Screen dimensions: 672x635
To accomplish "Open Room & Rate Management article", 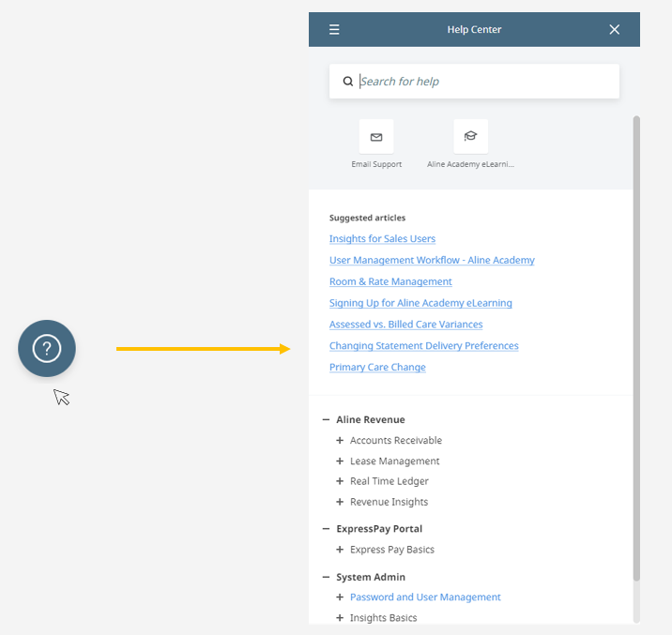I will click(x=390, y=281).
